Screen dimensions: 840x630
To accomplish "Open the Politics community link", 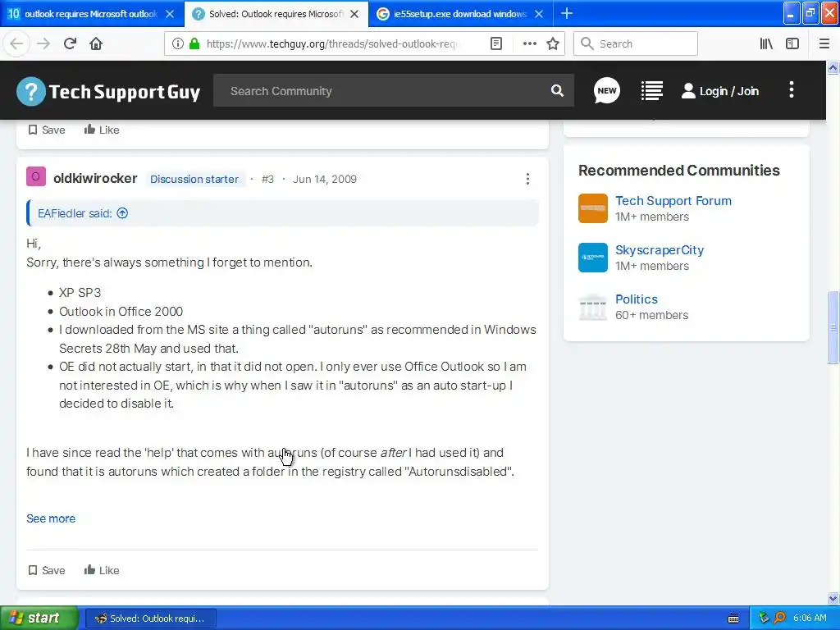I will [x=637, y=299].
